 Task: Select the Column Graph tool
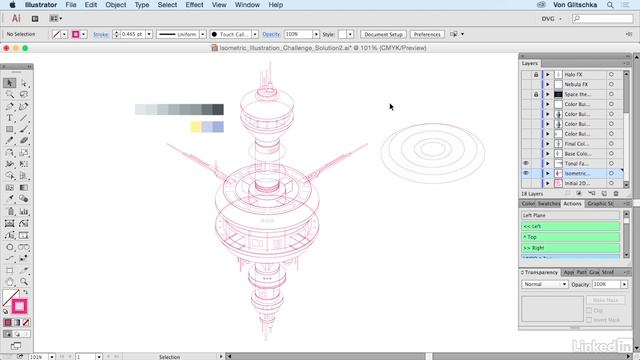click(x=24, y=211)
